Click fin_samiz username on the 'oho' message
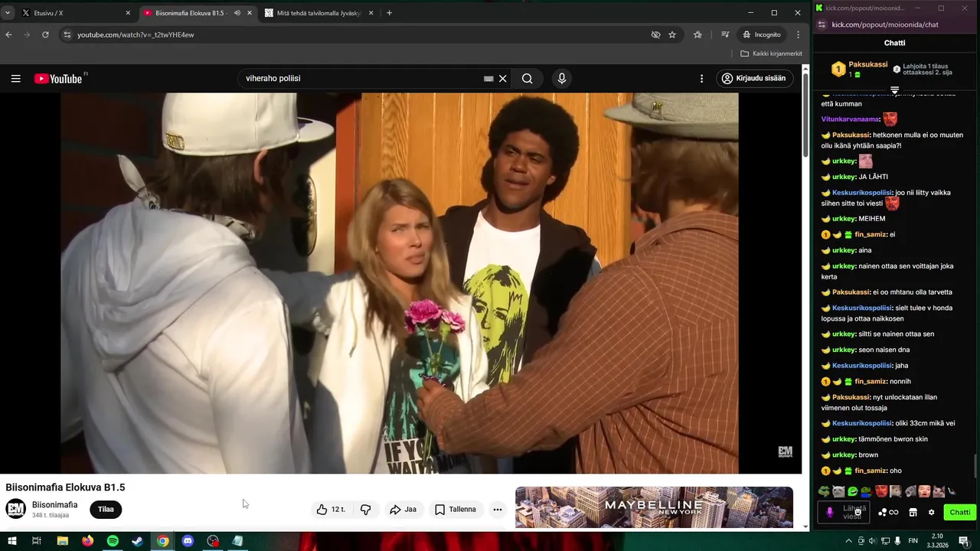The height and width of the screenshot is (551, 980). pyautogui.click(x=871, y=471)
